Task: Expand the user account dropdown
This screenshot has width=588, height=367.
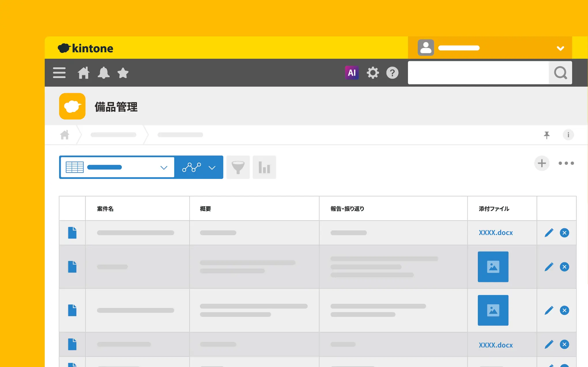Action: pos(560,48)
